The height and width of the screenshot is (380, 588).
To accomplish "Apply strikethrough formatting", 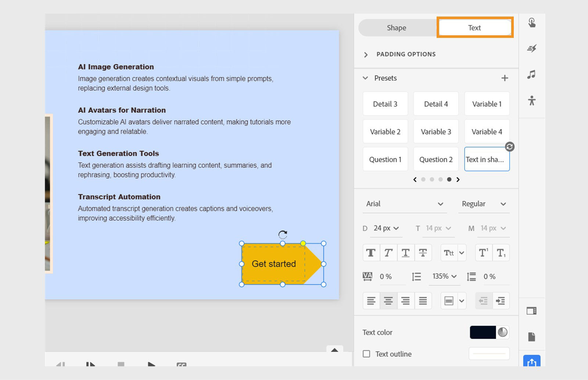I will pos(423,253).
